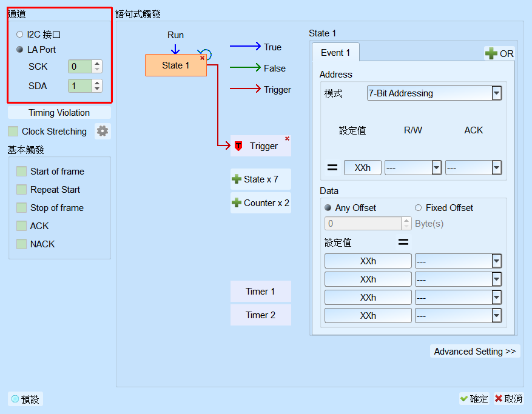Select Timer 2
Screen dimensions: 532x414
coord(261,315)
